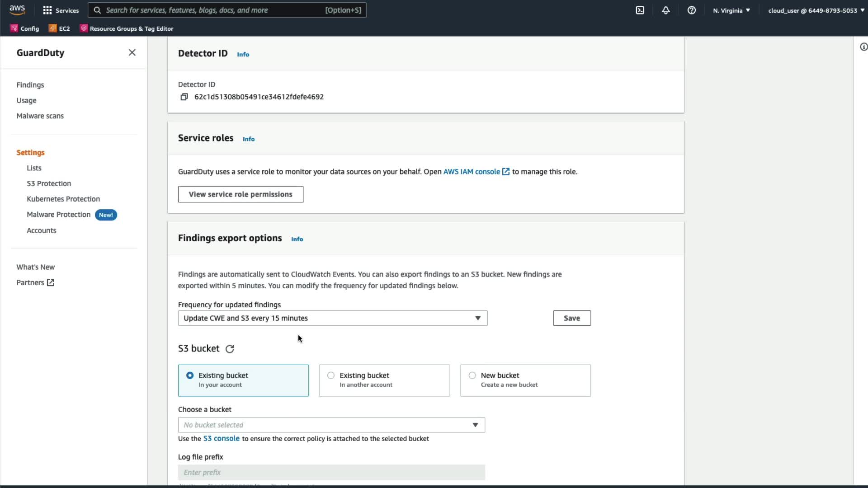Expand the N. Virginia region selector
The image size is (868, 488).
tap(731, 10)
